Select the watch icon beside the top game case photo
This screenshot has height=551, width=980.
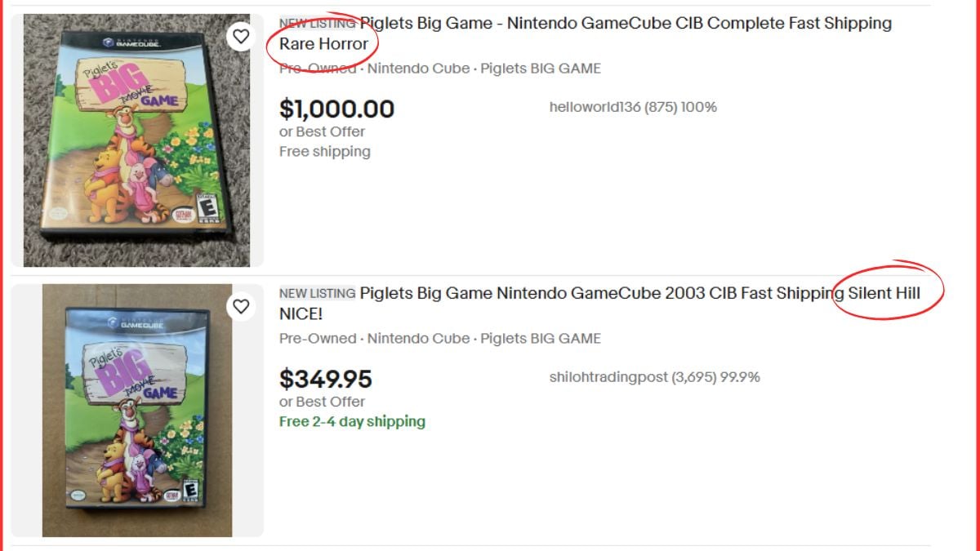click(x=242, y=37)
